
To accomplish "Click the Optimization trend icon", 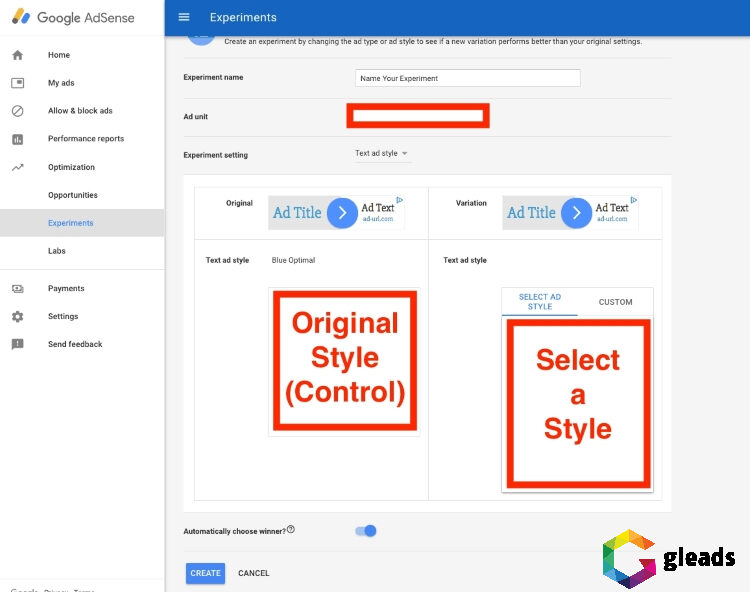I will coord(18,167).
